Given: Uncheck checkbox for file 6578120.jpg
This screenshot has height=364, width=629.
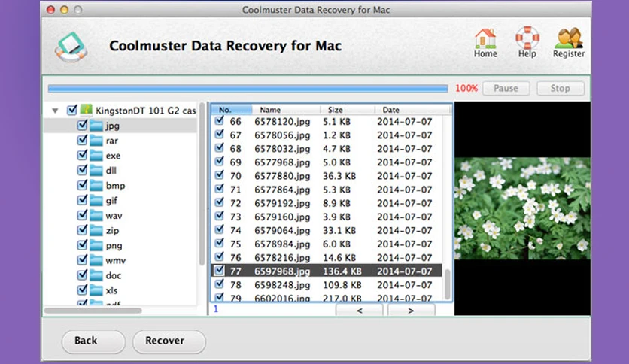Looking at the screenshot, I should (220, 120).
